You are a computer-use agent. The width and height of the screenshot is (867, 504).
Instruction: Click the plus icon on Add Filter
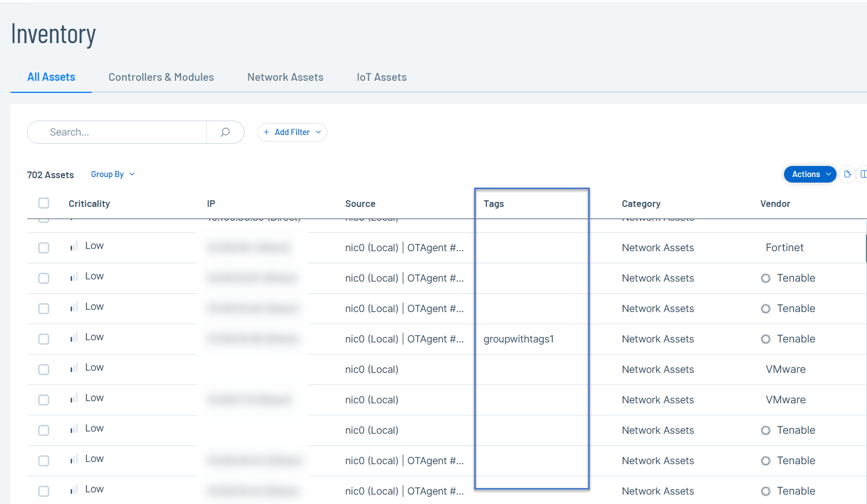267,132
